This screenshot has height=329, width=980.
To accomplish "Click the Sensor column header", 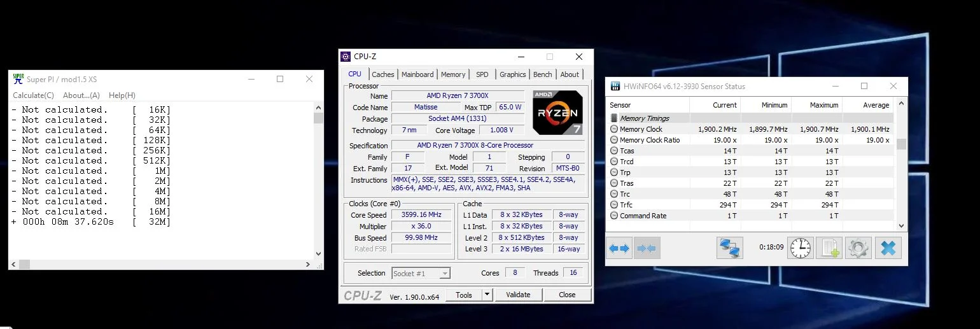I will pyautogui.click(x=648, y=105).
